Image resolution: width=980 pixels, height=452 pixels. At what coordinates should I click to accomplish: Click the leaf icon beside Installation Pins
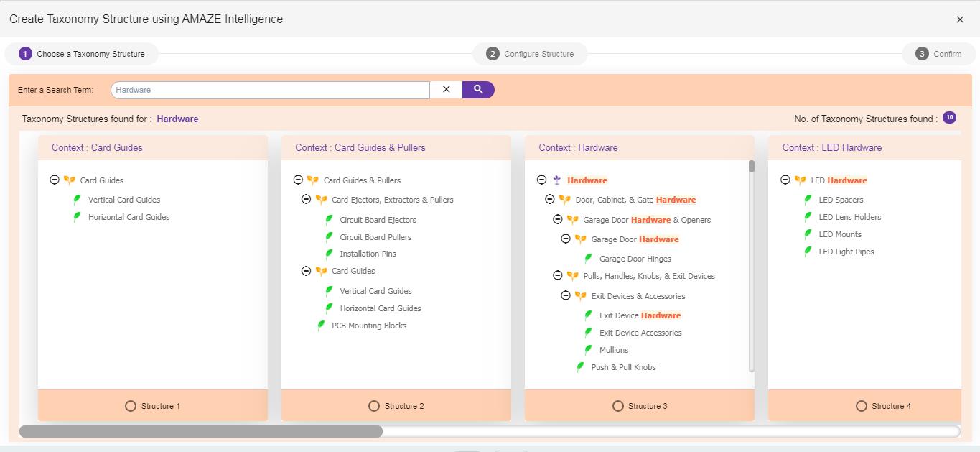[x=329, y=254]
